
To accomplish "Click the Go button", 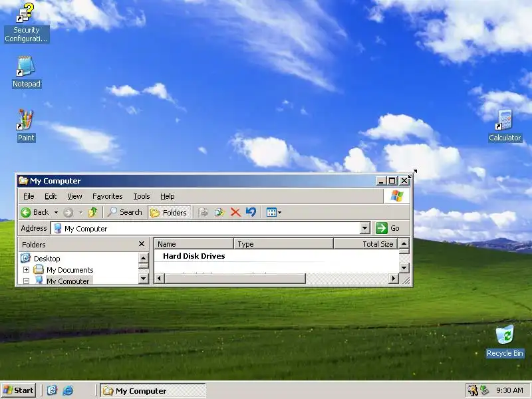I will tap(388, 228).
